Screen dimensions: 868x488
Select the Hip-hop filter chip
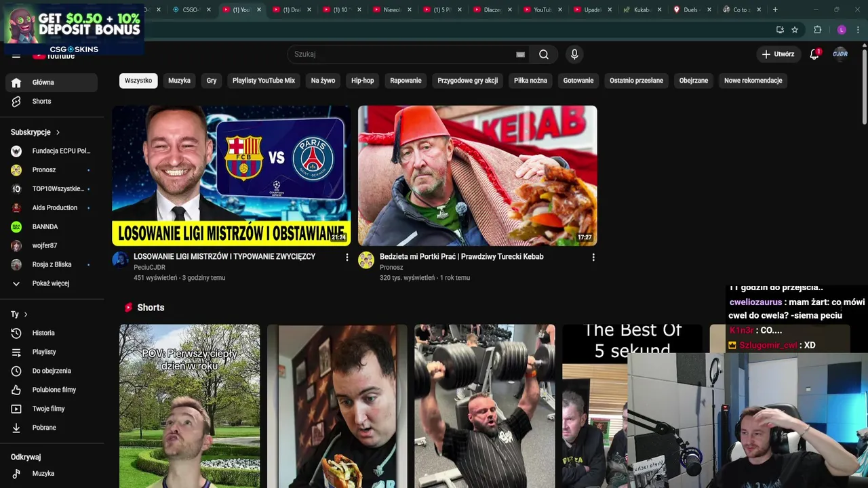(x=363, y=81)
